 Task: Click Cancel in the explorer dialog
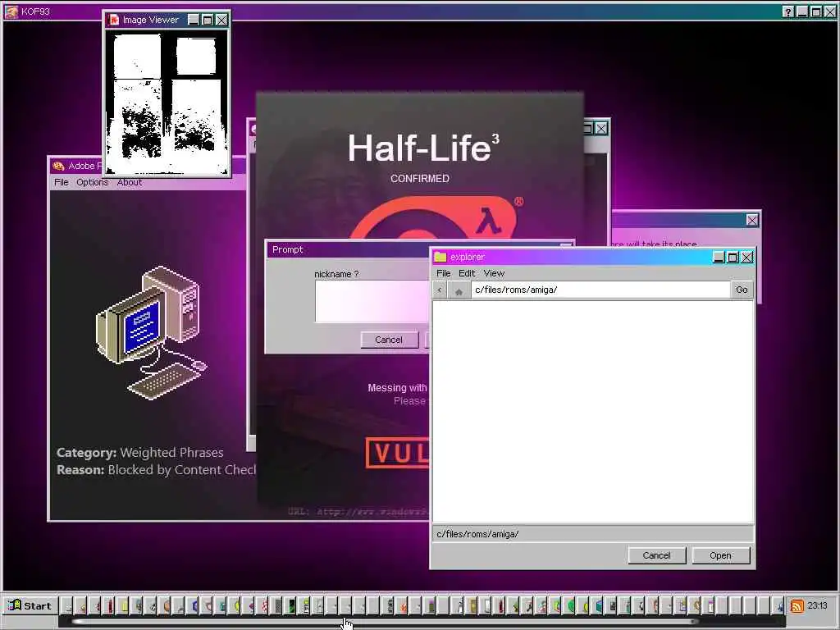click(656, 555)
